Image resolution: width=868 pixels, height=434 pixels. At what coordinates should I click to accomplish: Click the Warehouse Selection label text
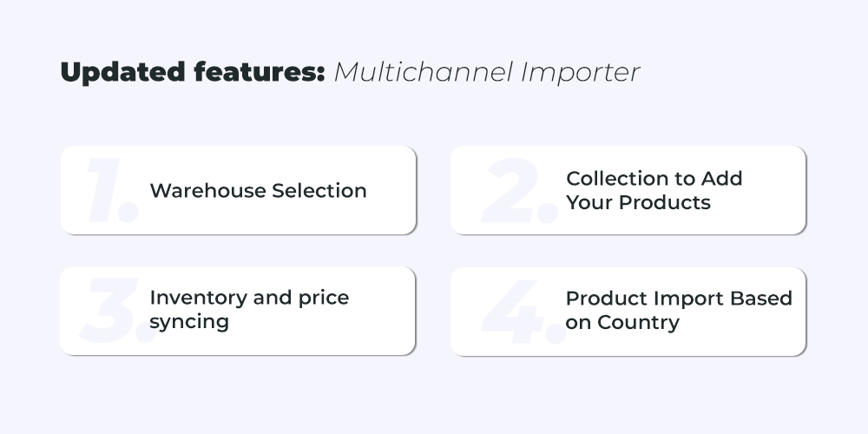coord(258,190)
